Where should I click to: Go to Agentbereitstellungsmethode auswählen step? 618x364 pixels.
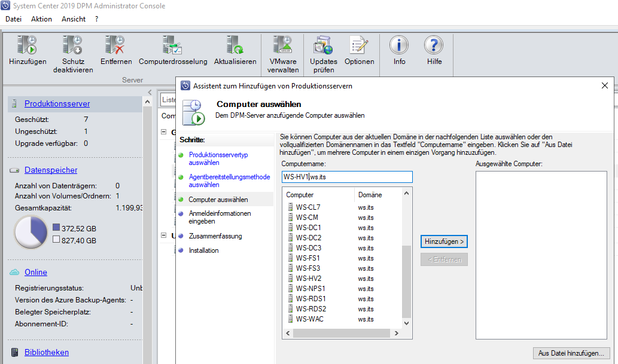229,181
